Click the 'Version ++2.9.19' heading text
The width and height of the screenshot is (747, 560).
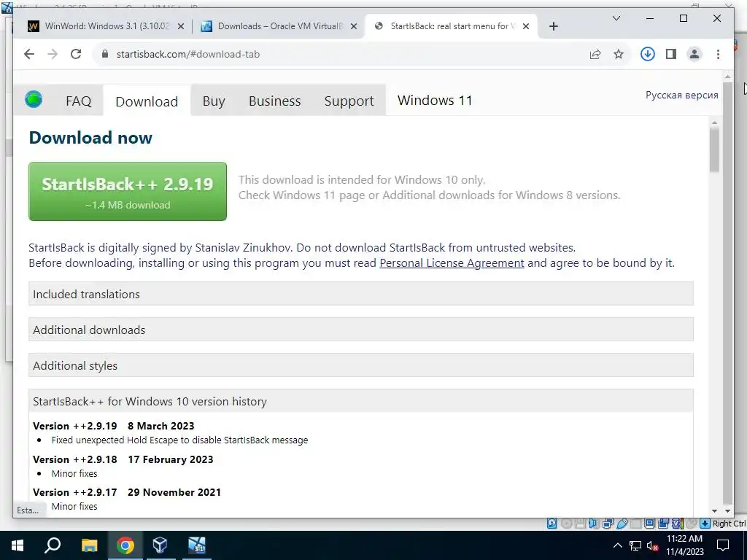[75, 426]
